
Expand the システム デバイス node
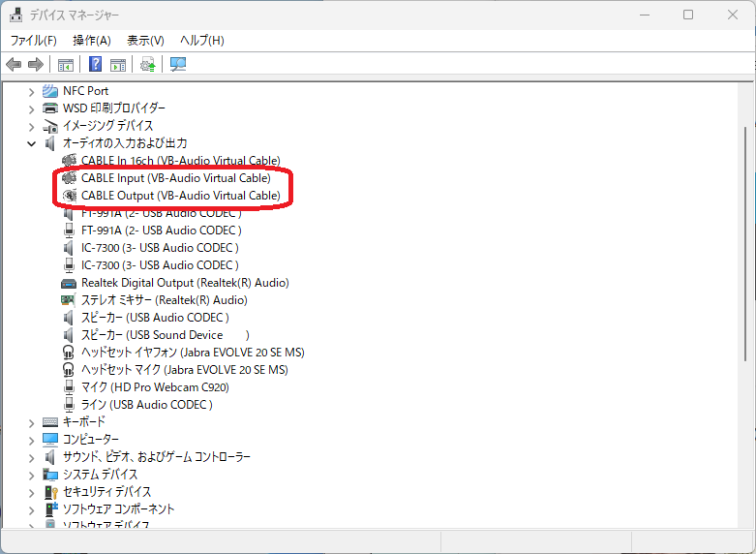click(31, 476)
